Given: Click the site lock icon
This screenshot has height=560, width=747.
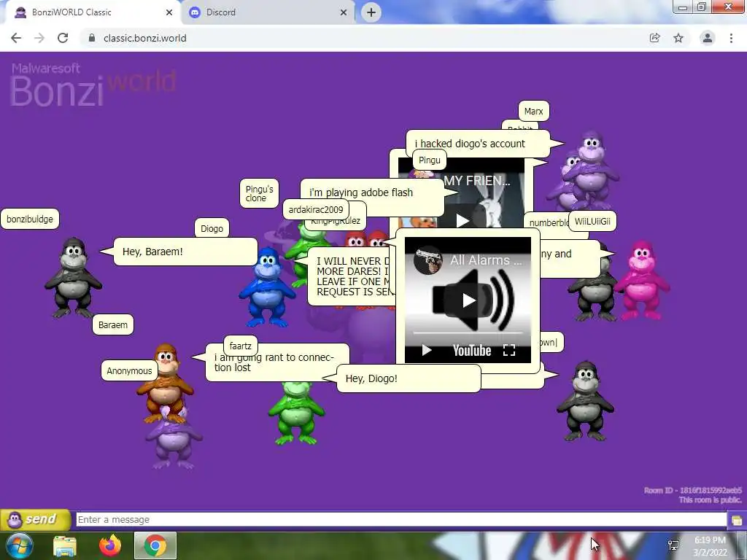Looking at the screenshot, I should pyautogui.click(x=91, y=38).
